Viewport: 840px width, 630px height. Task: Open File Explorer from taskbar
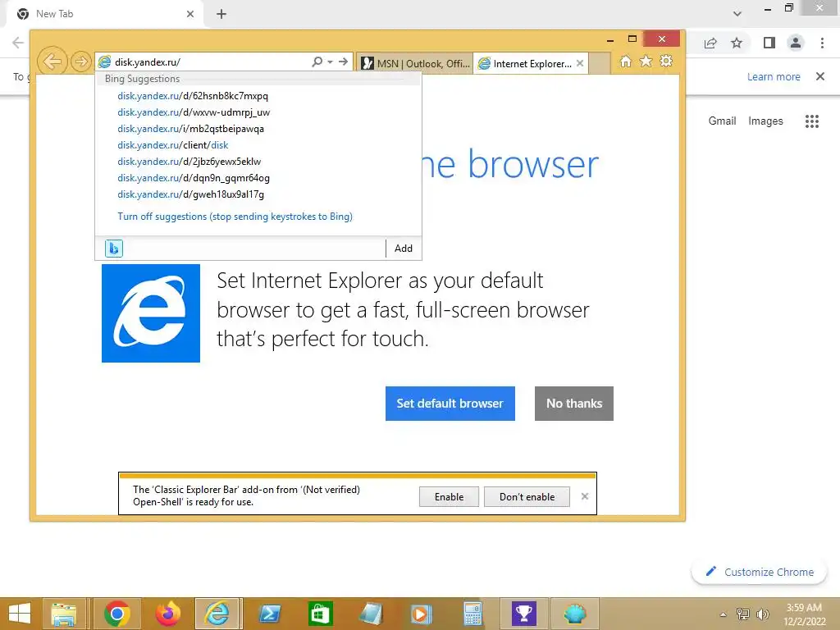64,614
